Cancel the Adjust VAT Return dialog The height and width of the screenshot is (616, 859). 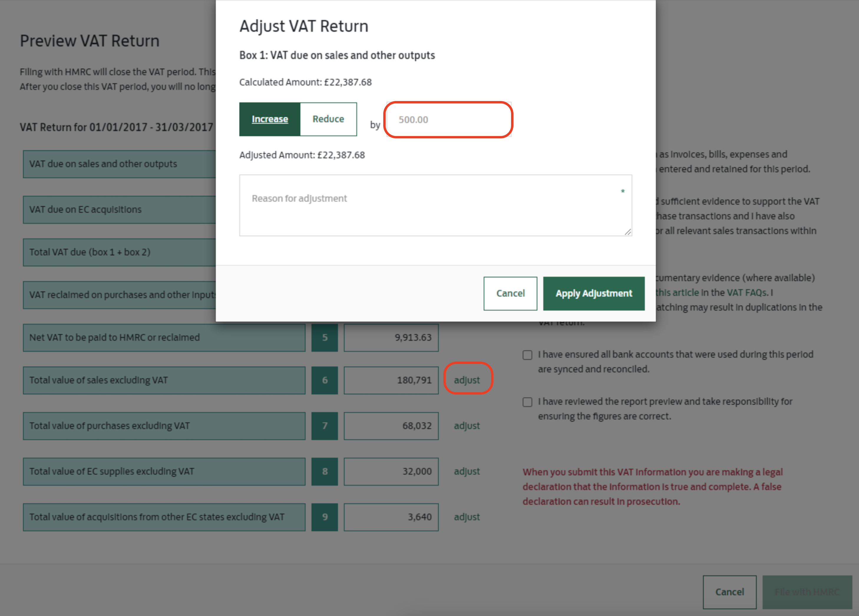(x=510, y=293)
